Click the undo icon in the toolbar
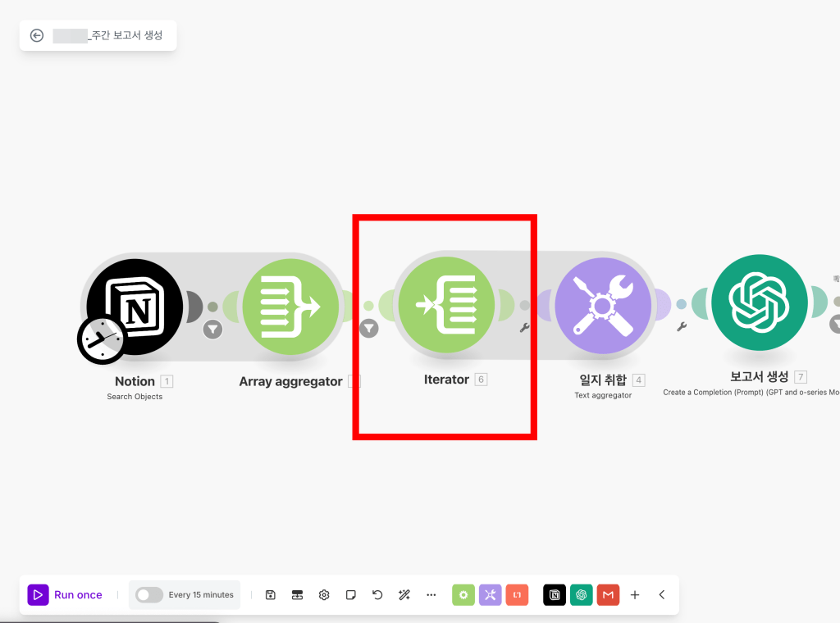The image size is (840, 623). point(377,594)
